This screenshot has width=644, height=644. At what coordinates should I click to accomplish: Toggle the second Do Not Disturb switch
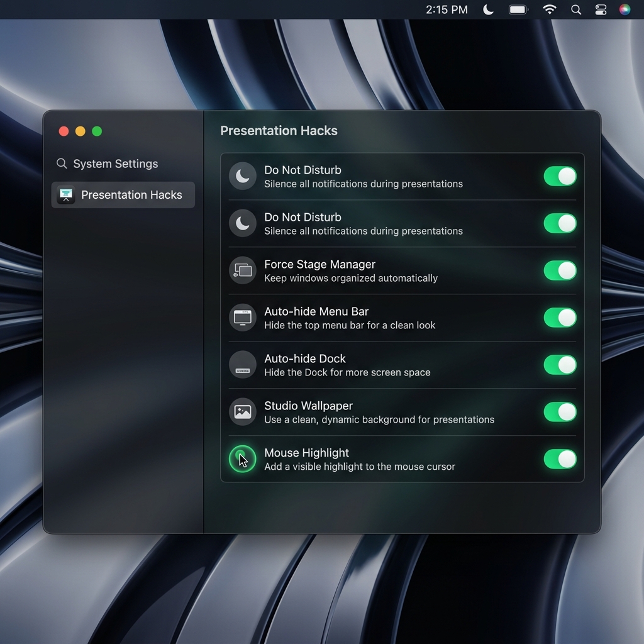[560, 223]
